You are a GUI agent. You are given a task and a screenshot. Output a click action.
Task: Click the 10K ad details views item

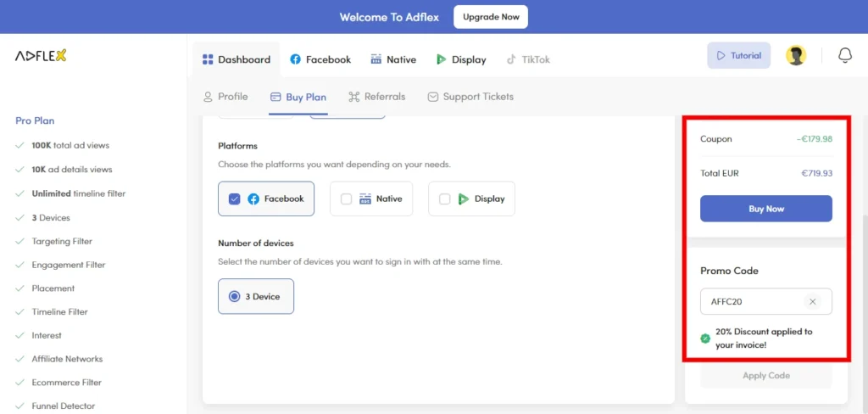pyautogui.click(x=72, y=170)
